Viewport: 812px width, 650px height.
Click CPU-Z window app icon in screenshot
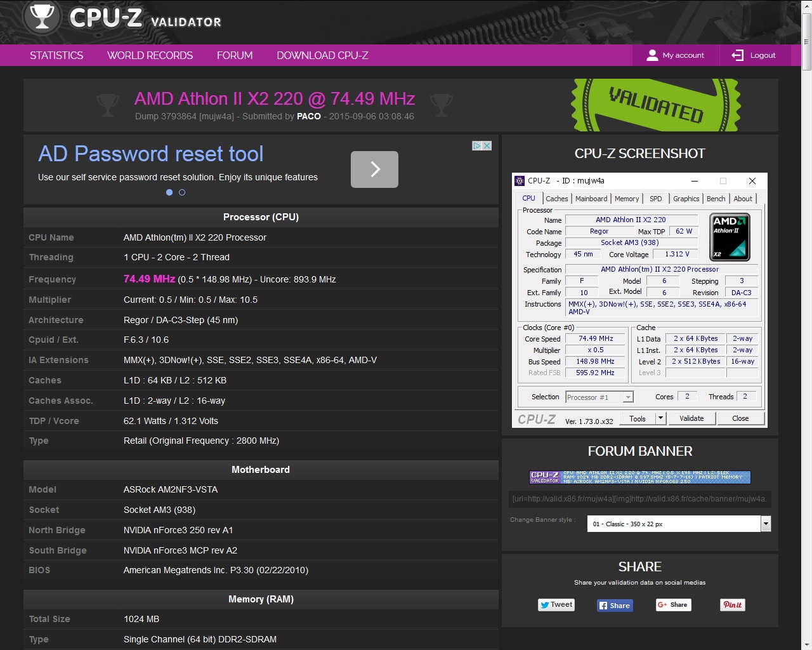coord(520,181)
